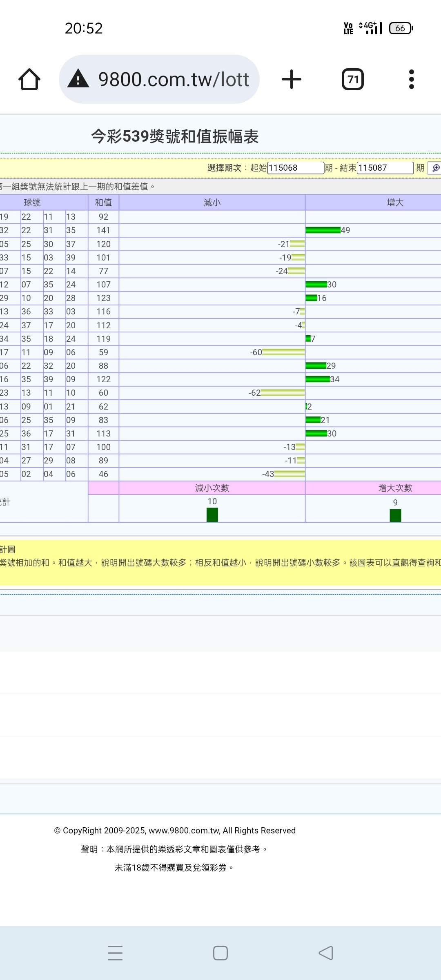The width and height of the screenshot is (441, 980).
Task: Edit the start period field 115068
Action: pos(295,168)
